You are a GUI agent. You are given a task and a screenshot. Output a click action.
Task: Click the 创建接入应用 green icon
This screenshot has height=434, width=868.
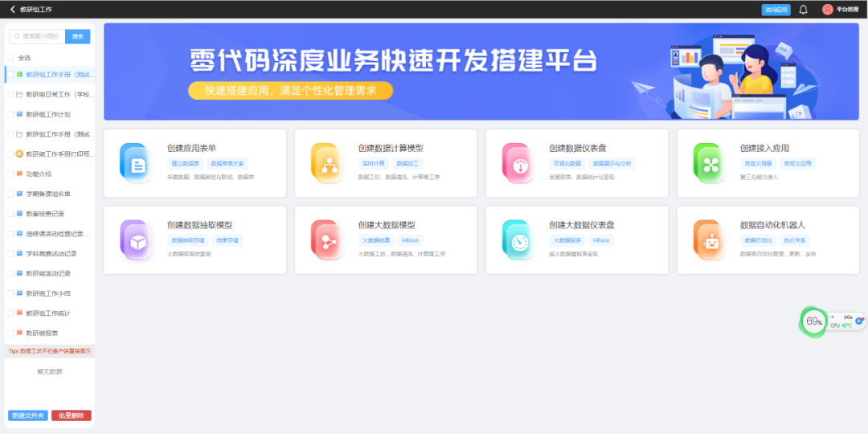tap(709, 163)
